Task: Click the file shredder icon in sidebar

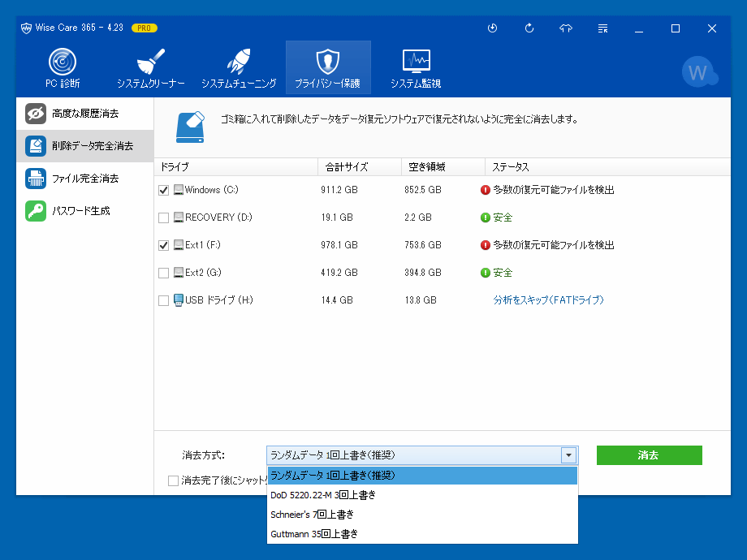Action: [x=36, y=179]
